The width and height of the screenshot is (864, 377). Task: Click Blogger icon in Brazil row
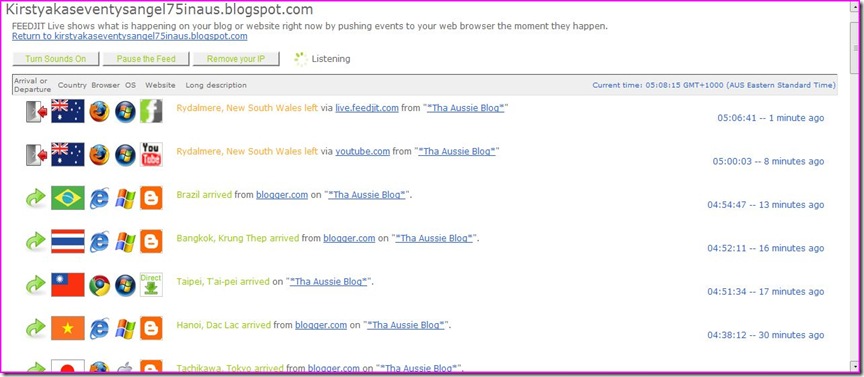[x=151, y=198]
